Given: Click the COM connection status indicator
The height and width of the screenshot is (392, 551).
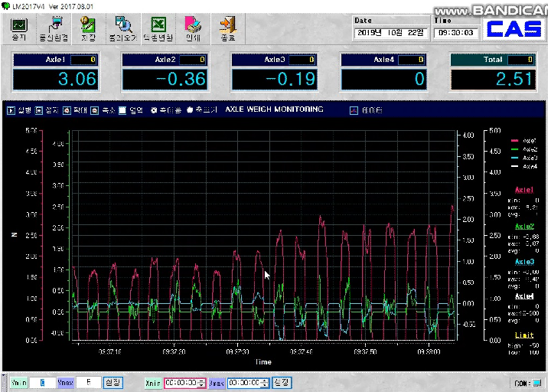Looking at the screenshot, I should pos(536,383).
